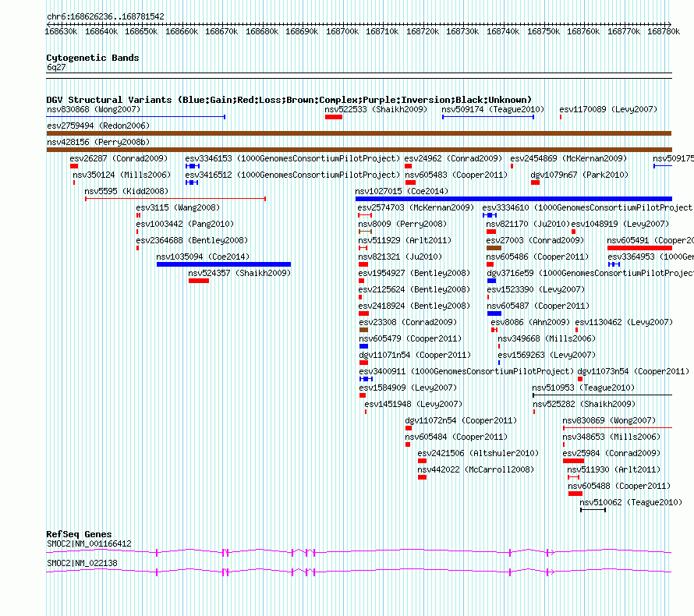Viewport: 694px width, 616px height.
Task: Click the esv1170089 (Levy2007) label
Action: [x=608, y=109]
